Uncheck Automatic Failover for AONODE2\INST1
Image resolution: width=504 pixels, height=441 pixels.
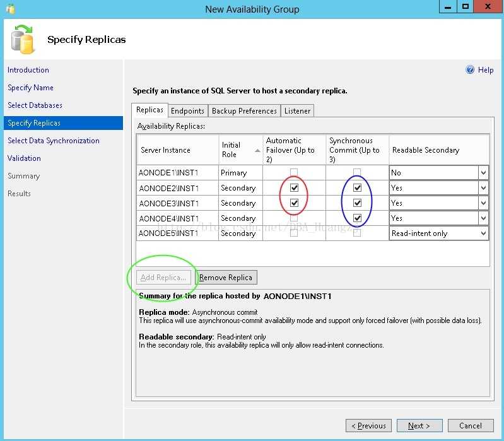point(294,187)
